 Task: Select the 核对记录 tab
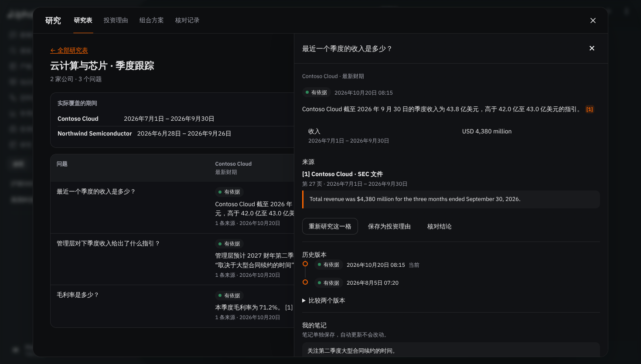[x=188, y=20]
